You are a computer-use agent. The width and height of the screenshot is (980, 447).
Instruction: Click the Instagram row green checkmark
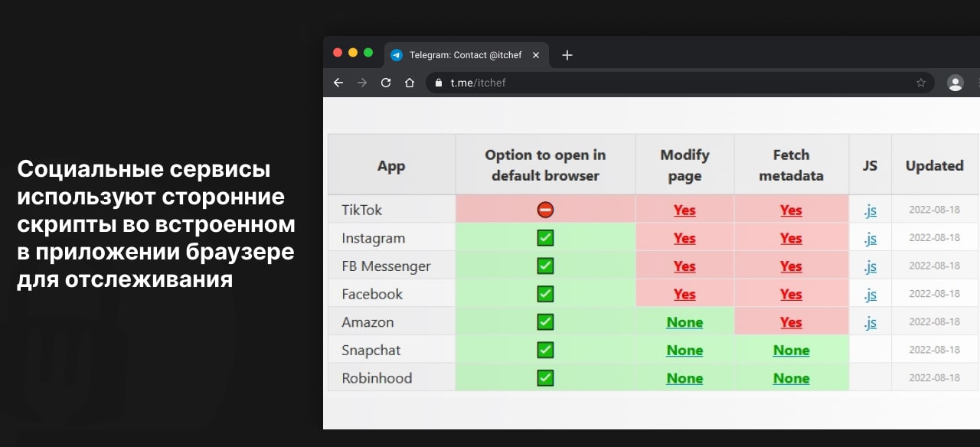545,238
